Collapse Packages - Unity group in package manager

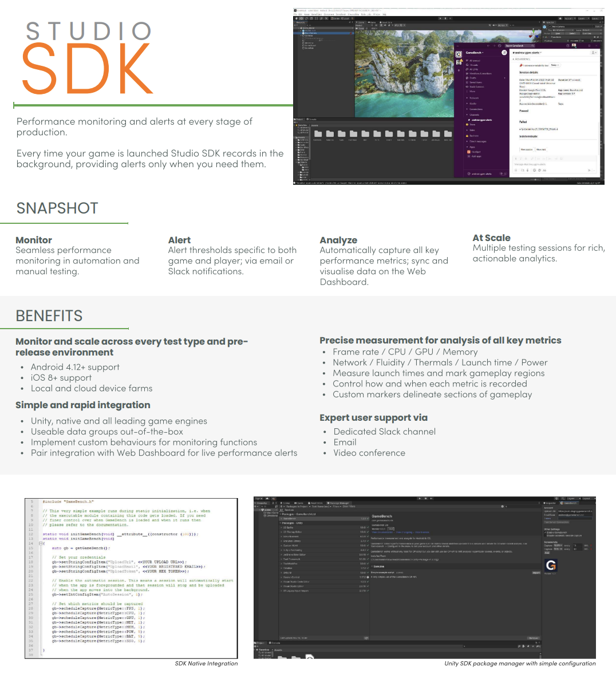coord(280,523)
